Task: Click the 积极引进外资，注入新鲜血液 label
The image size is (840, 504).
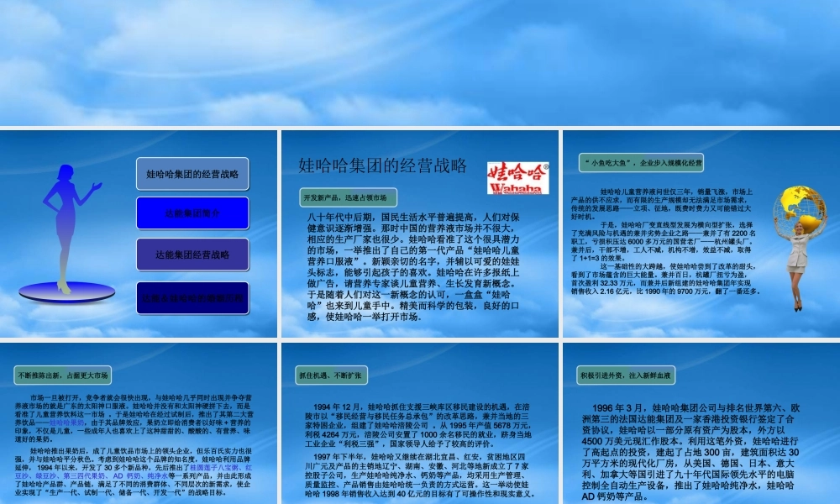Action: 626,375
